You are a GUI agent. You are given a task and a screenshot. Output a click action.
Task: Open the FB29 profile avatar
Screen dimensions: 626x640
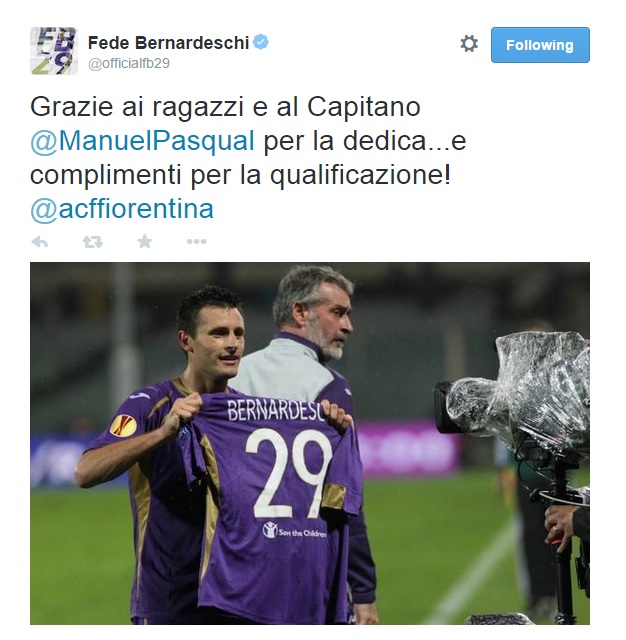coord(54,51)
